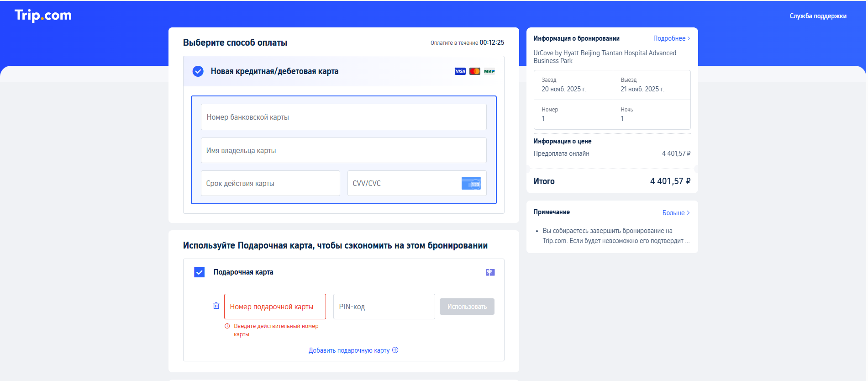The image size is (868, 381).
Task: Click the Использовать button
Action: pos(467,307)
